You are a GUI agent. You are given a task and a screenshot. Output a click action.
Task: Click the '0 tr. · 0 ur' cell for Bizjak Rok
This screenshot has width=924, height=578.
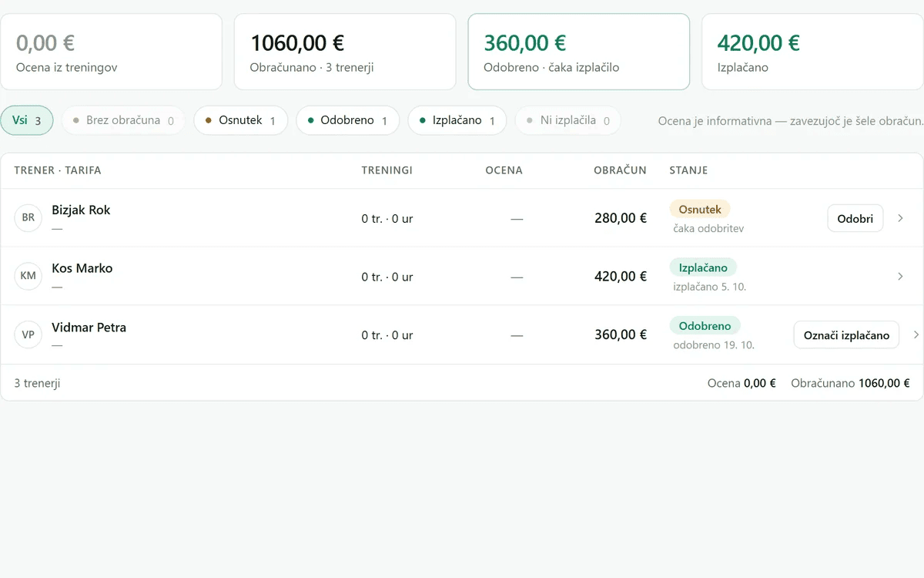387,219
